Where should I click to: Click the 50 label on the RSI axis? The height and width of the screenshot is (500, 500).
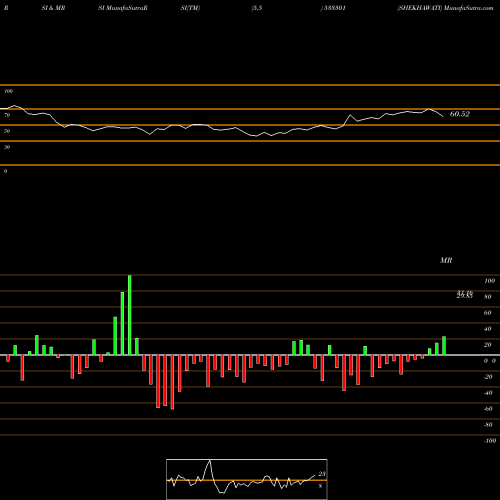(7, 131)
